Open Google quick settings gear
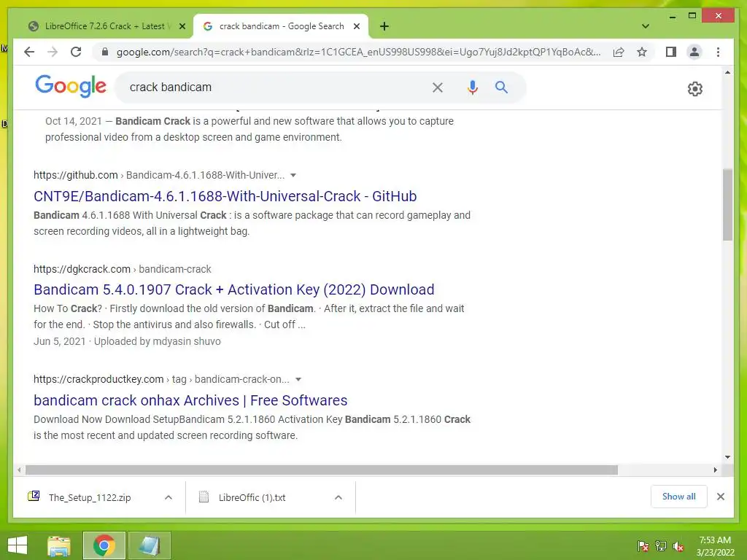 [695, 88]
